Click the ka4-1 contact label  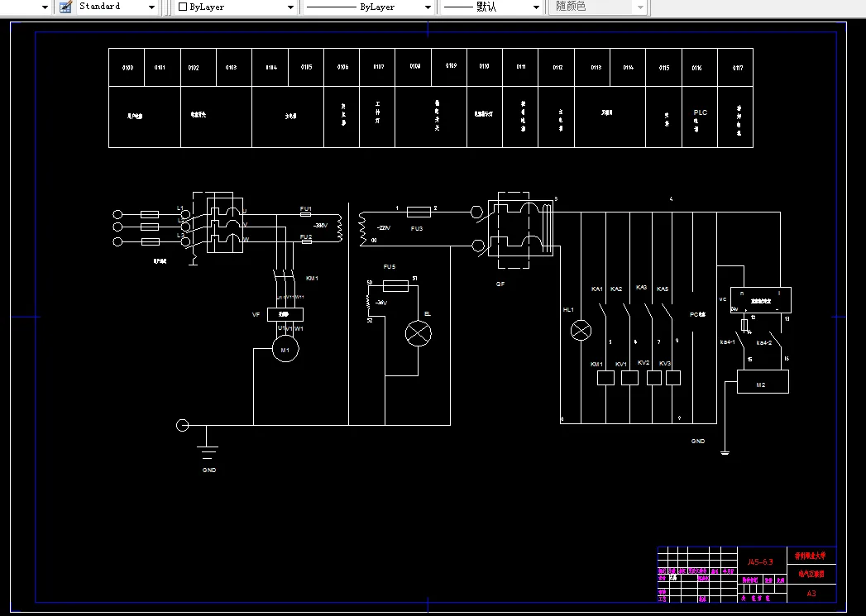coord(728,342)
